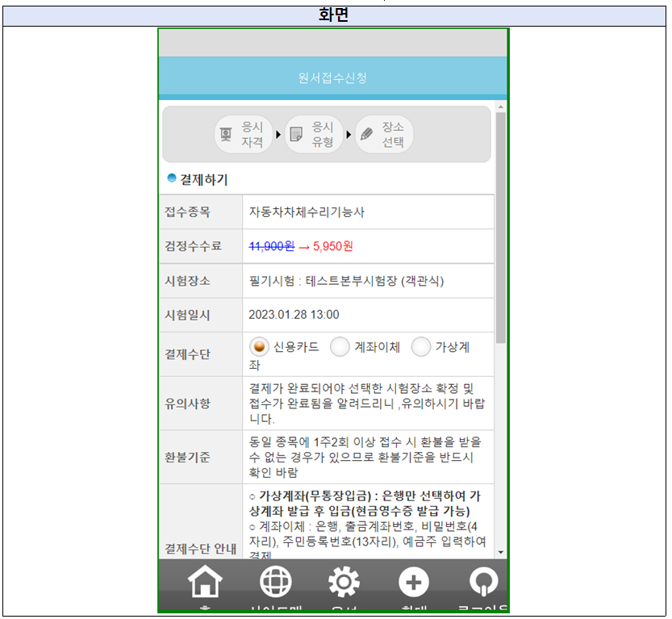Open the globe sitemap icon in the bottom bar

click(276, 581)
